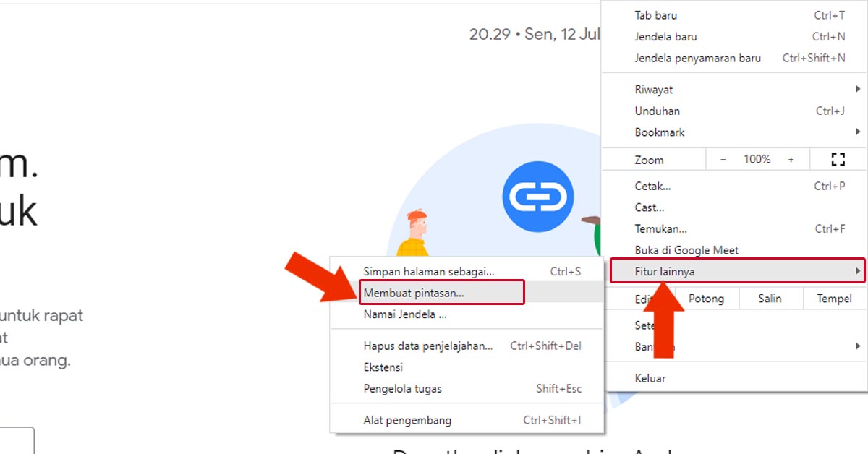The image size is (868, 454).
Task: Toggle fullscreen via the Zoom row icon
Action: [838, 159]
